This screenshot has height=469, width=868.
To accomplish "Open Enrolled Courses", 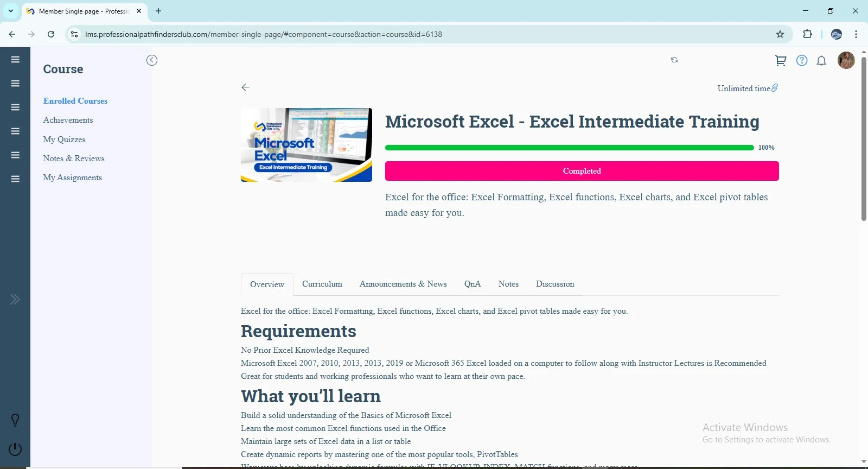I will coord(75,101).
